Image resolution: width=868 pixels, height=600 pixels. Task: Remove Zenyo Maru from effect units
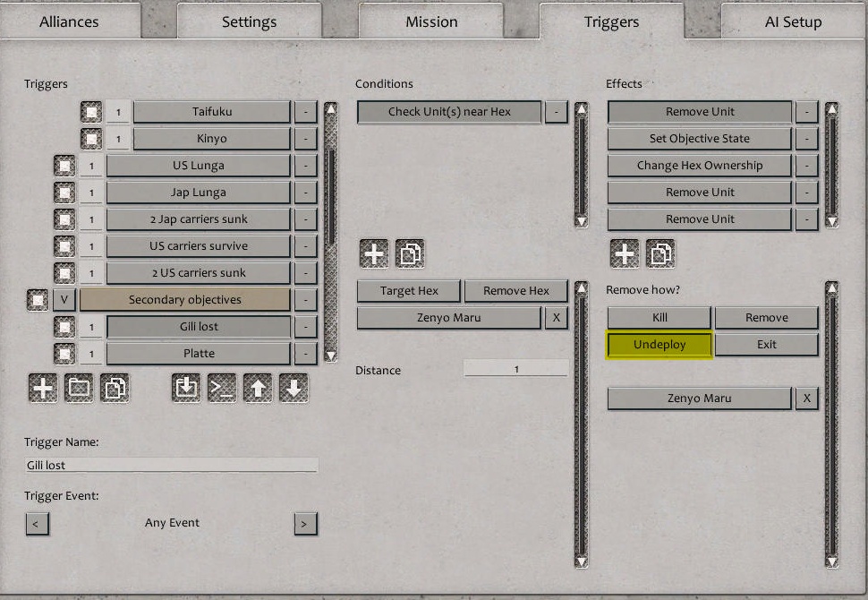tap(806, 399)
